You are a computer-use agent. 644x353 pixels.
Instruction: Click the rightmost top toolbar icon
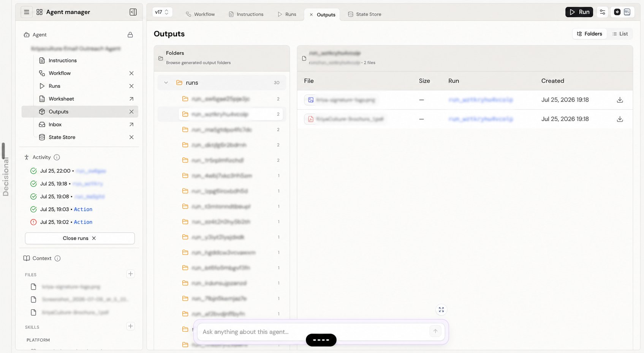[627, 12]
